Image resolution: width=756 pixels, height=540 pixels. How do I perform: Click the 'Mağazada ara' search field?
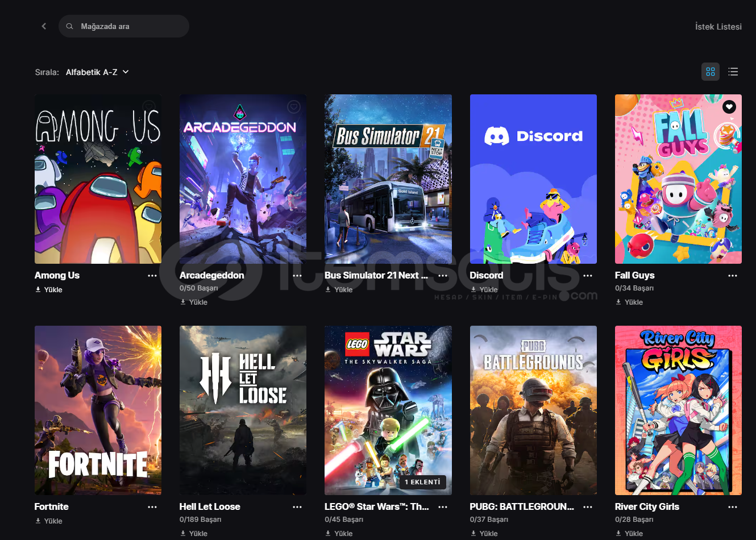coord(124,26)
